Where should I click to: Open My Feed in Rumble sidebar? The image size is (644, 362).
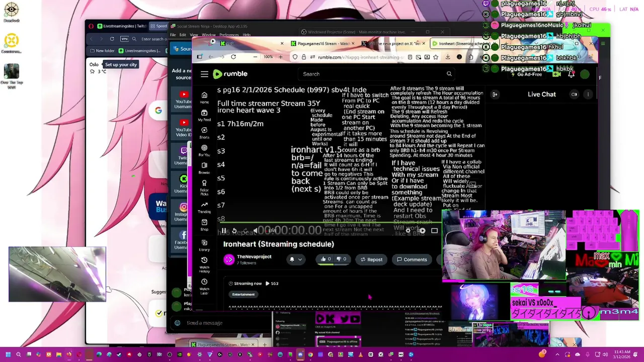[204, 116]
